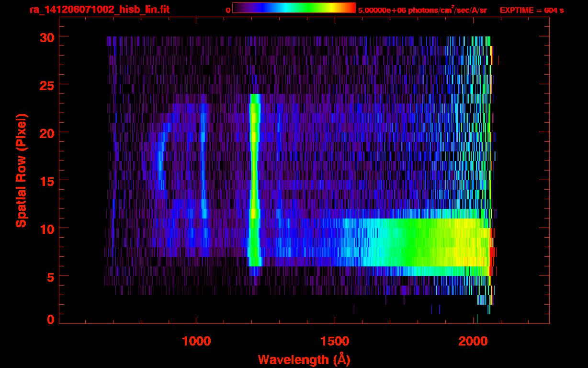
Task: Click the rainbow intensity color bar
Action: 294,8
